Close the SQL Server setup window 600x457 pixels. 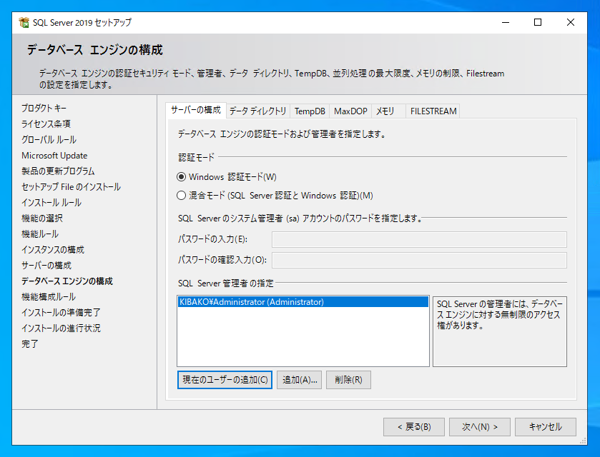570,23
